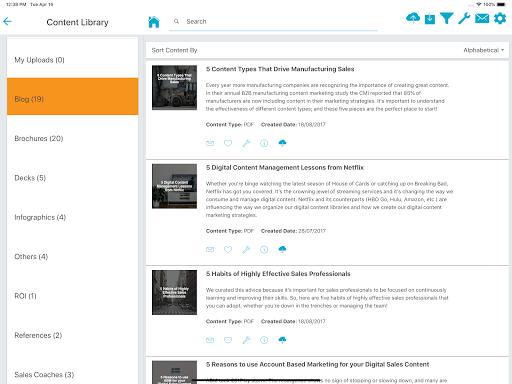Open the Netflix article thumbnail
Viewport: 512px width, 384px height.
pos(174,186)
